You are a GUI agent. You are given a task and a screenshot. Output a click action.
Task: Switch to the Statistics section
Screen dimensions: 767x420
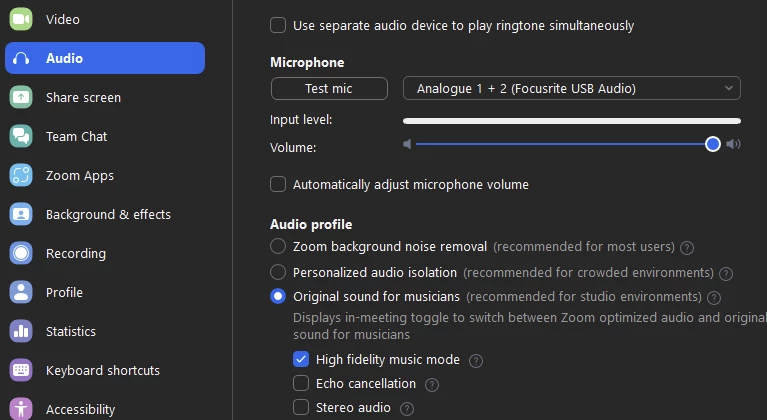tap(105, 331)
